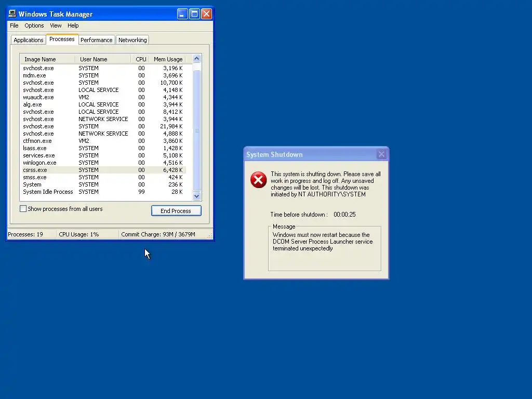
Task: Sort by Mem Usage column header
Action: 168,59
